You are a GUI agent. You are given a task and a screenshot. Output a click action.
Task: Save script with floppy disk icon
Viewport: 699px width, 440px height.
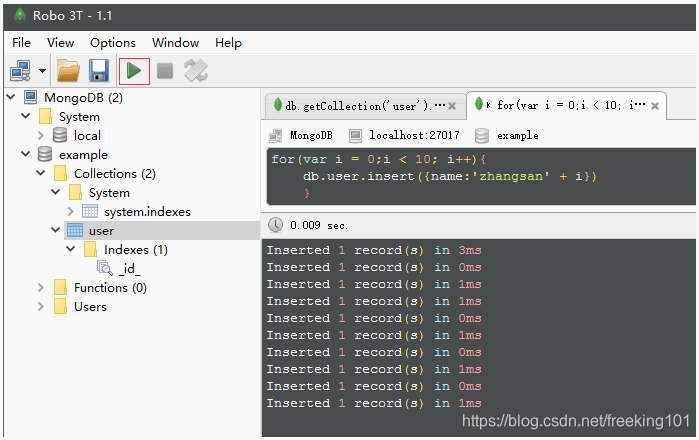(99, 71)
